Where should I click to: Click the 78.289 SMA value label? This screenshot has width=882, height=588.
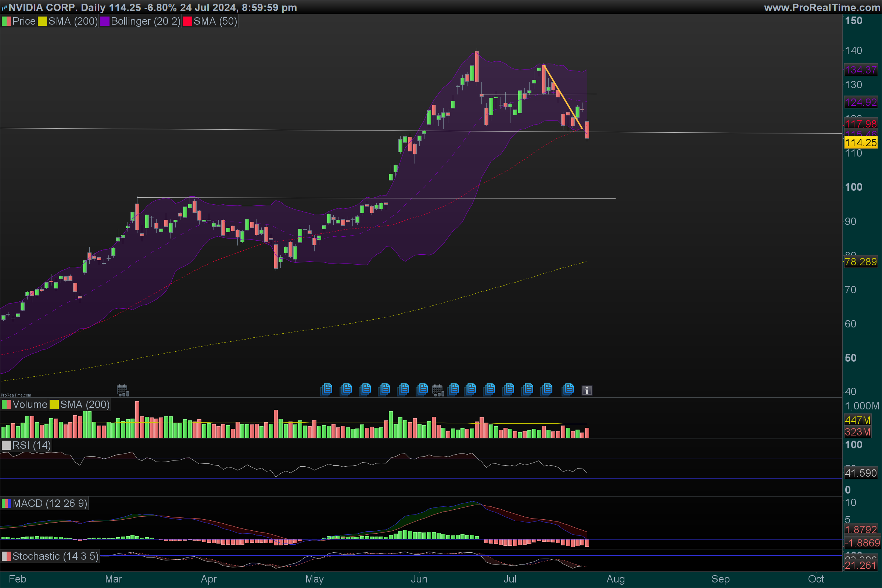[861, 262]
